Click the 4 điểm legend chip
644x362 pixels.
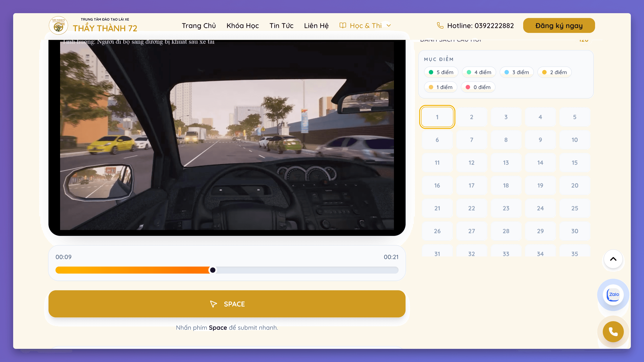[479, 72]
